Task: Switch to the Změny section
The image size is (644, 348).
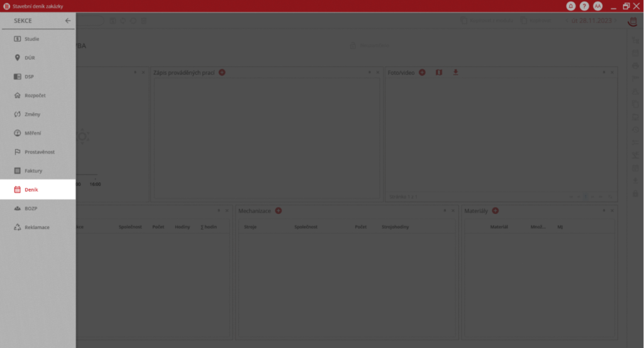Action: click(x=33, y=115)
